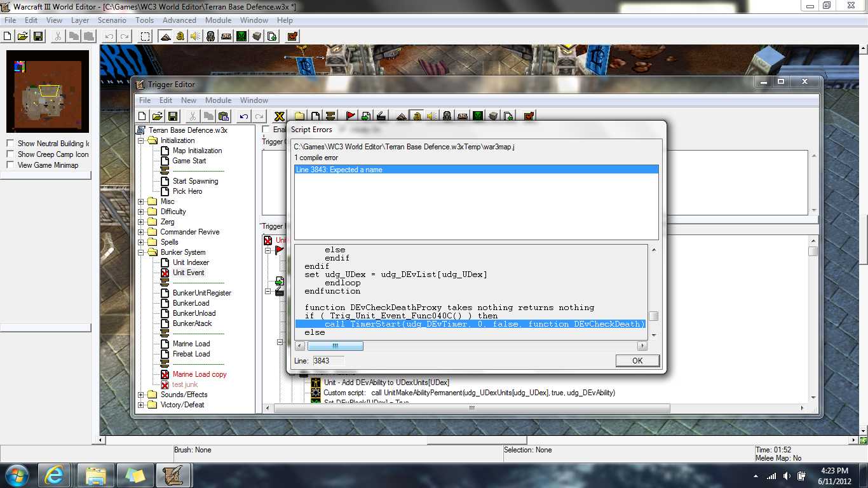This screenshot has height=488, width=868.
Task: Expand the Zerg category
Action: 141,222
